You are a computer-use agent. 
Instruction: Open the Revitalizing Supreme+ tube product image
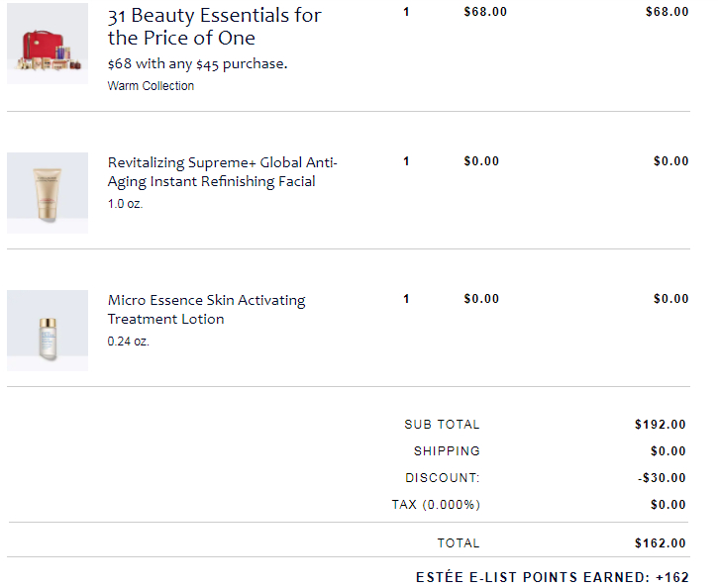coord(48,193)
